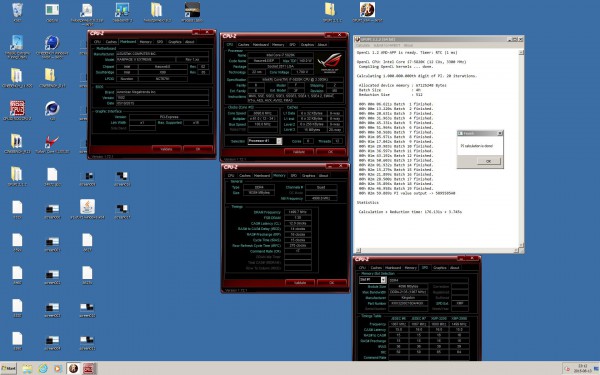600x375 pixels.
Task: Click the GPUPI vertical scrollbar down arrow
Action: (521, 245)
